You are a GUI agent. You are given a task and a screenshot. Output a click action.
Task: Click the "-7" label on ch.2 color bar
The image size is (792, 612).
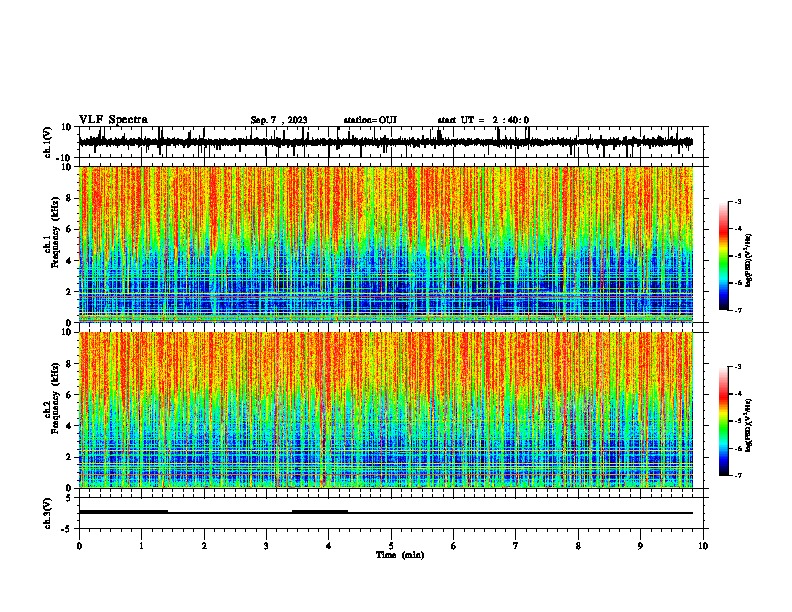click(737, 475)
